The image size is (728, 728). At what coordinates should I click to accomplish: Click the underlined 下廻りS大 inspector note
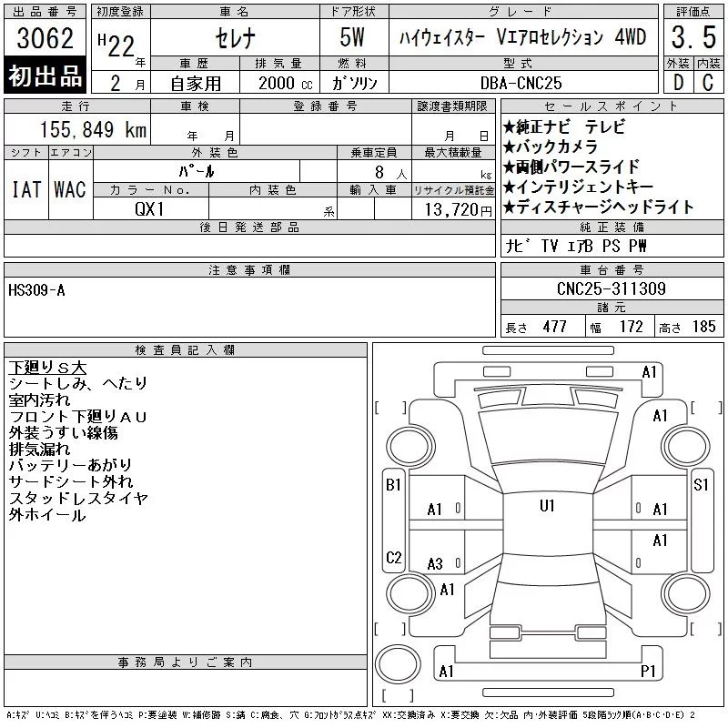pyautogui.click(x=47, y=368)
